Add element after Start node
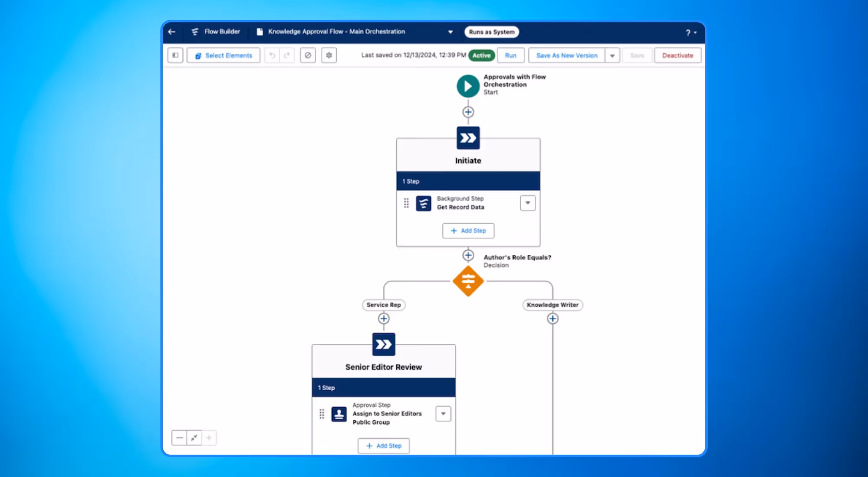 click(x=468, y=112)
